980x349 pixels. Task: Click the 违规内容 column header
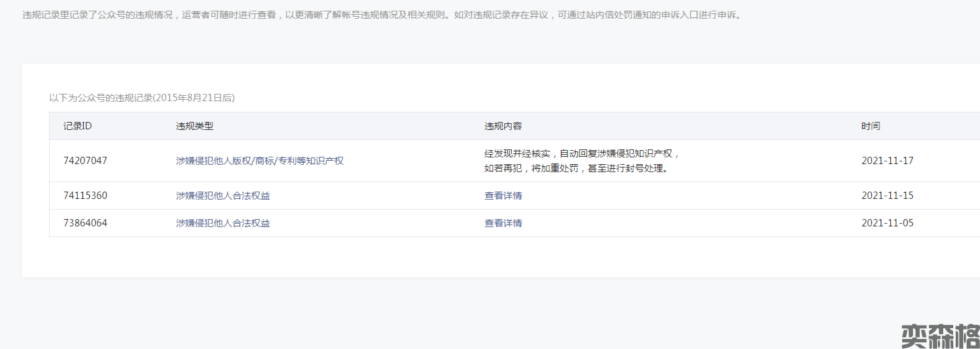(x=503, y=126)
